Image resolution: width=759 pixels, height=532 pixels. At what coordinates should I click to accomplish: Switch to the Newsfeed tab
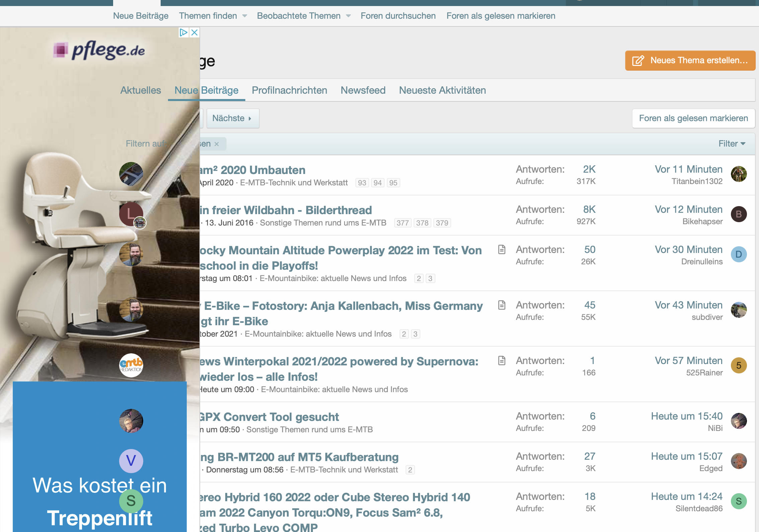363,90
